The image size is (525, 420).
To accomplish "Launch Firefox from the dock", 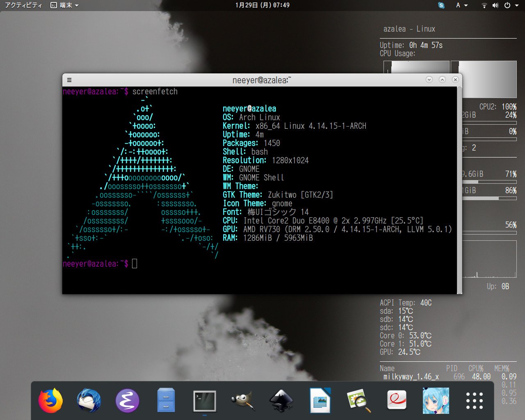I will (50, 400).
